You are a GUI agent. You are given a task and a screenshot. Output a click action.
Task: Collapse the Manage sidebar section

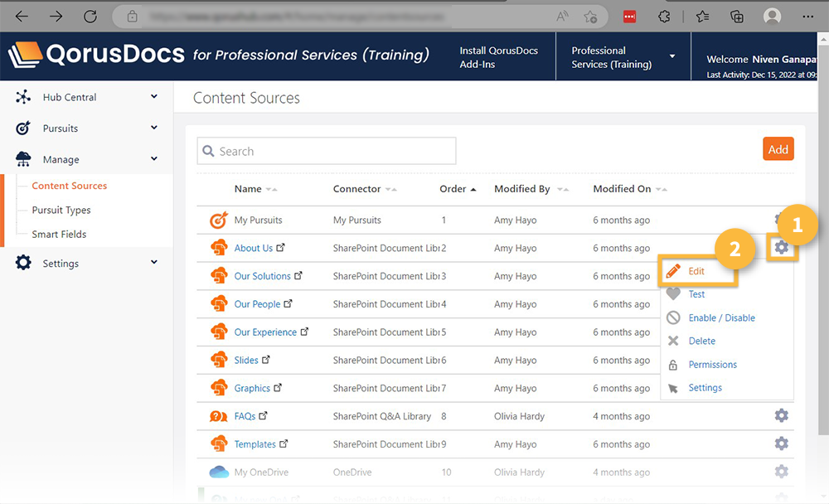point(154,158)
